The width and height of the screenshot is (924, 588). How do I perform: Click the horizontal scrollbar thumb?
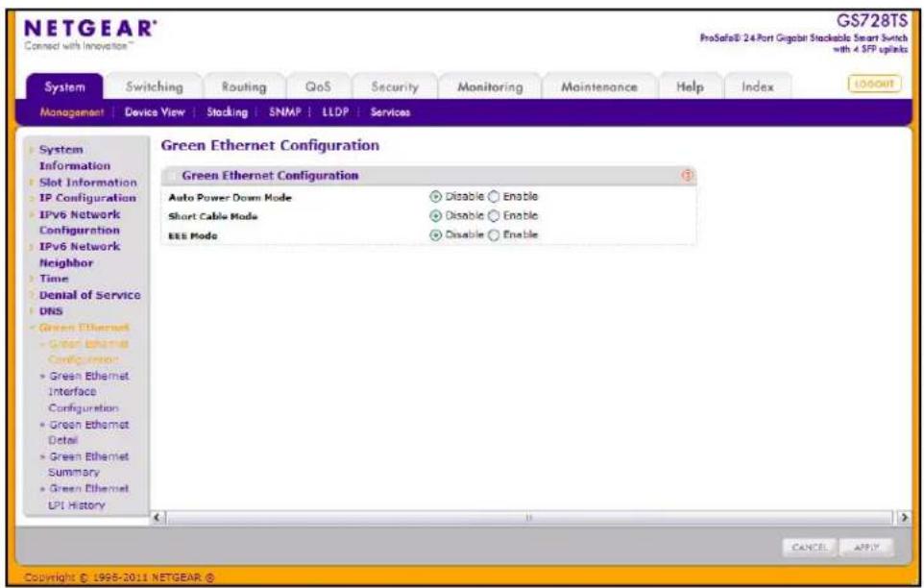(x=529, y=518)
